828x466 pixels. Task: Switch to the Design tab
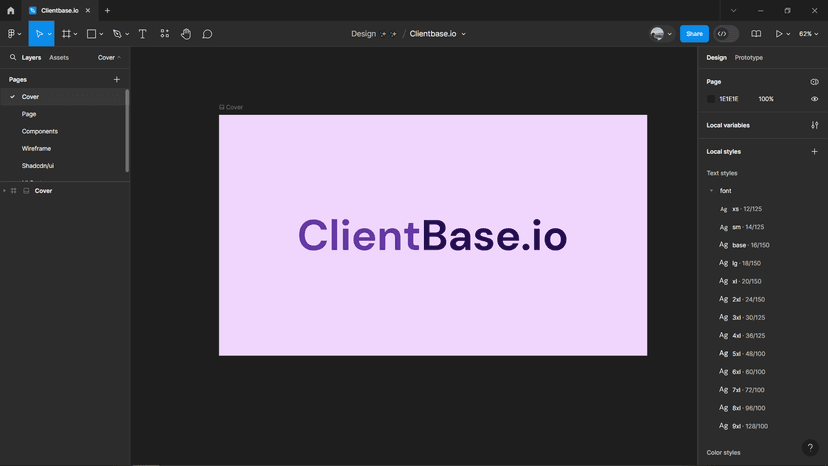(717, 58)
